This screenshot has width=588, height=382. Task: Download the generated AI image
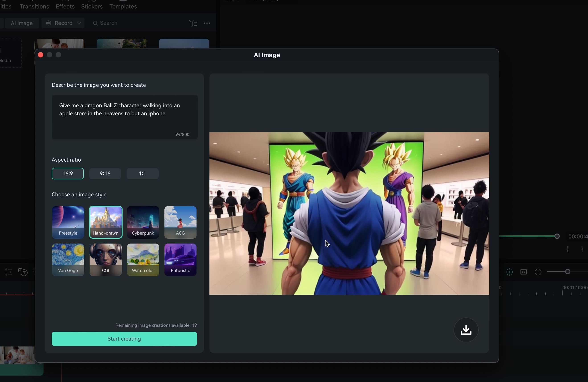tap(466, 330)
